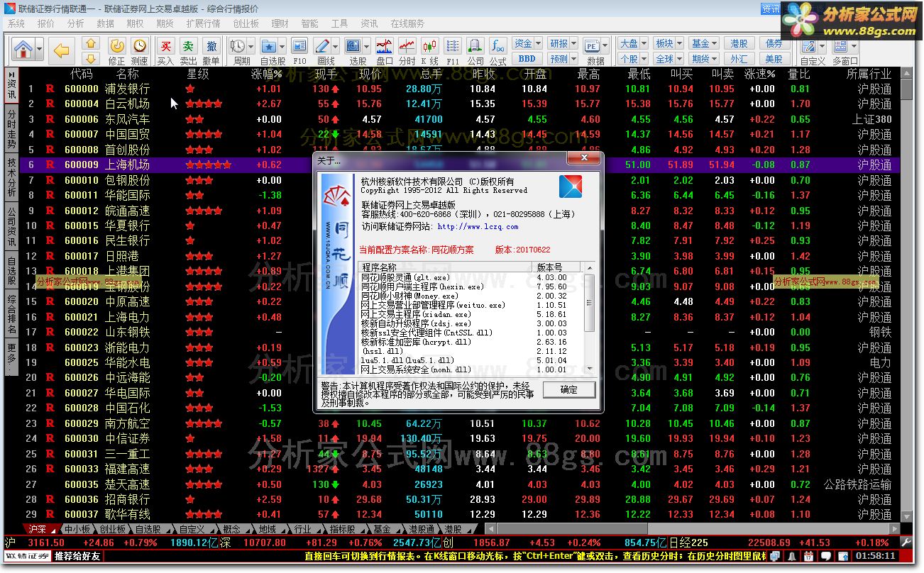
Task: Switch to the 港股通 bottom tab
Action: [x=422, y=529]
